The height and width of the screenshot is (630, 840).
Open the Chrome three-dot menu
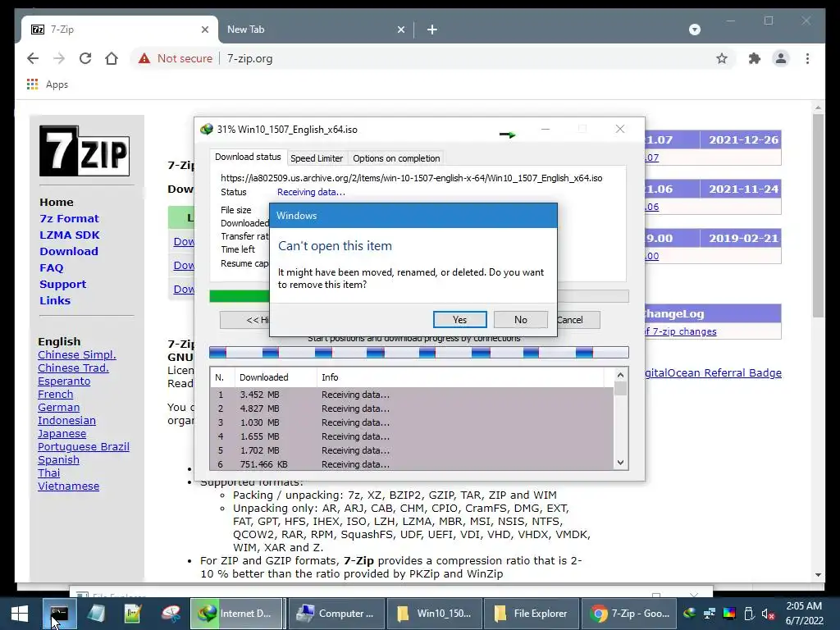point(807,58)
